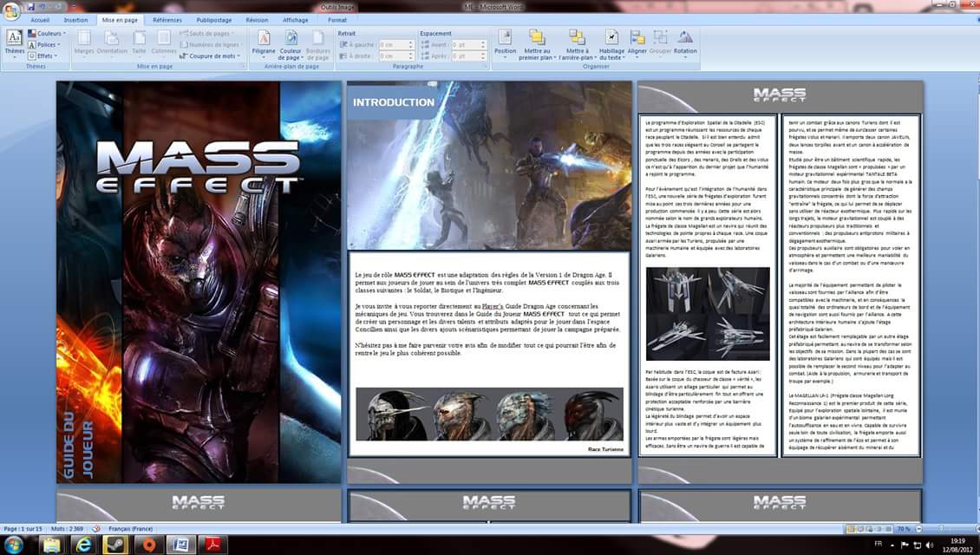Click the 70 % zoom level button

[904, 529]
